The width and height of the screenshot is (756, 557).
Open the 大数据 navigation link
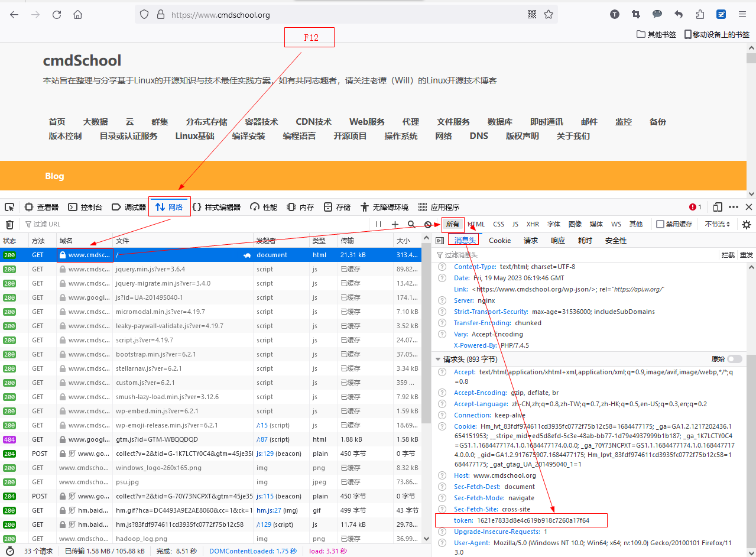tap(95, 122)
